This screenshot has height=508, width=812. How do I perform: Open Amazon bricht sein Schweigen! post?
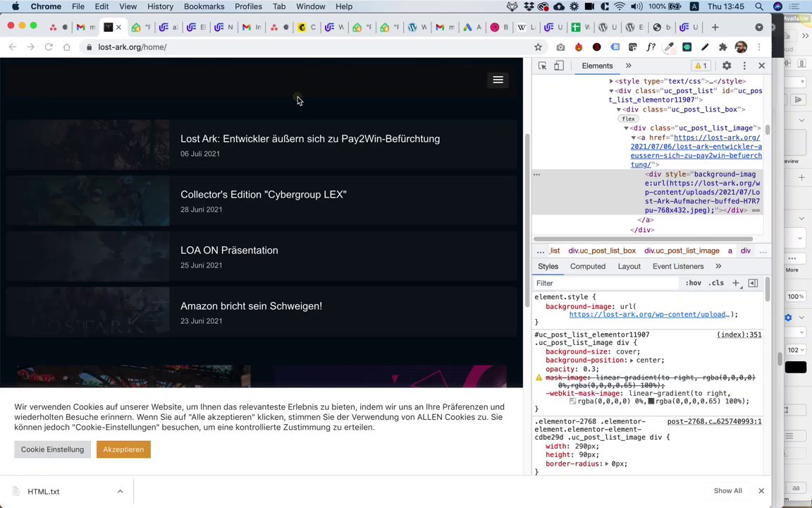click(251, 306)
